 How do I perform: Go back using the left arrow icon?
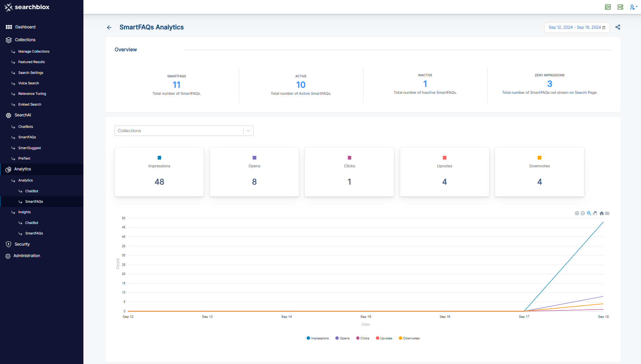point(109,27)
